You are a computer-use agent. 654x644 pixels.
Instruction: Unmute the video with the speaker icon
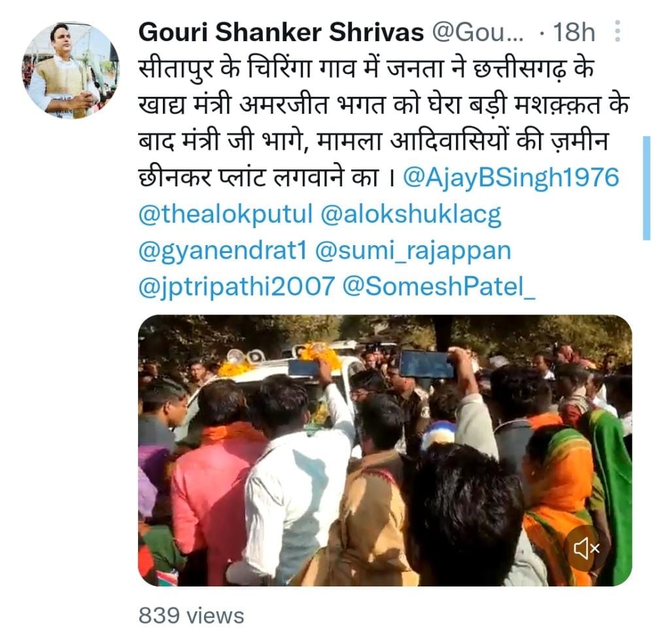click(x=587, y=548)
